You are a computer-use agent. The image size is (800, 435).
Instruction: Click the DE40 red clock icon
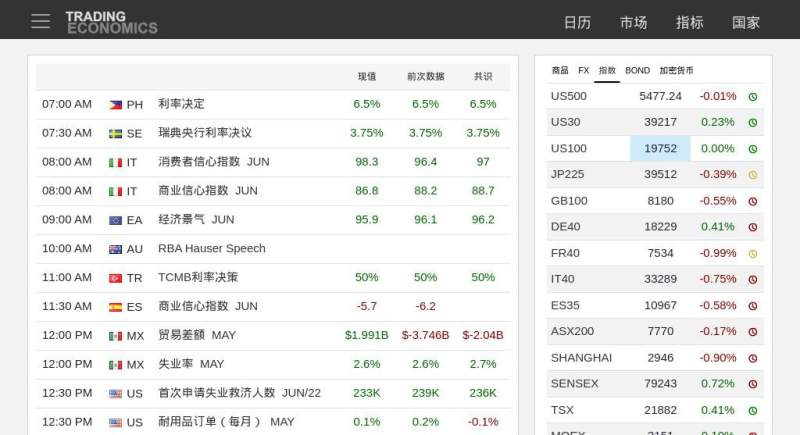click(x=753, y=227)
